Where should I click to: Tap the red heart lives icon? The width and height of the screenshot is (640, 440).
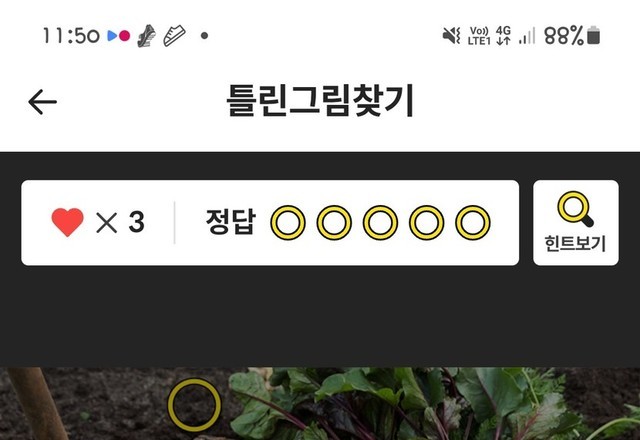click(x=67, y=222)
